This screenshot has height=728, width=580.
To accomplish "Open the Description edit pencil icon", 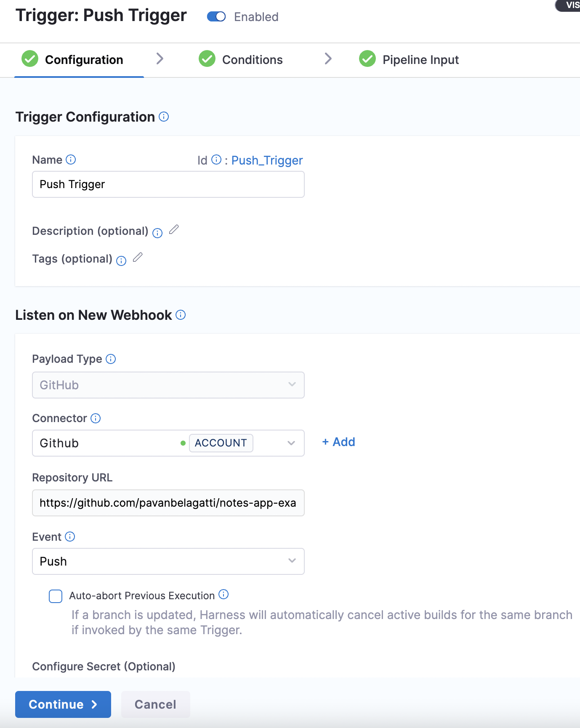I will coord(174,229).
